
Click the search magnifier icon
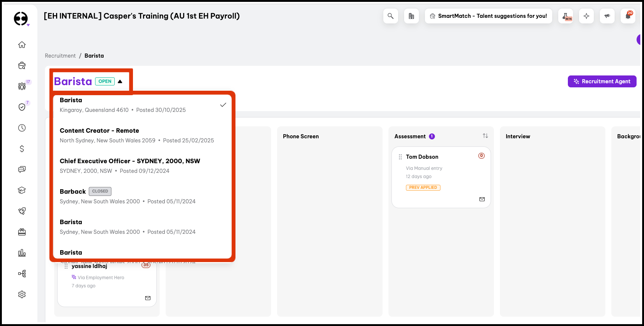[x=390, y=16]
